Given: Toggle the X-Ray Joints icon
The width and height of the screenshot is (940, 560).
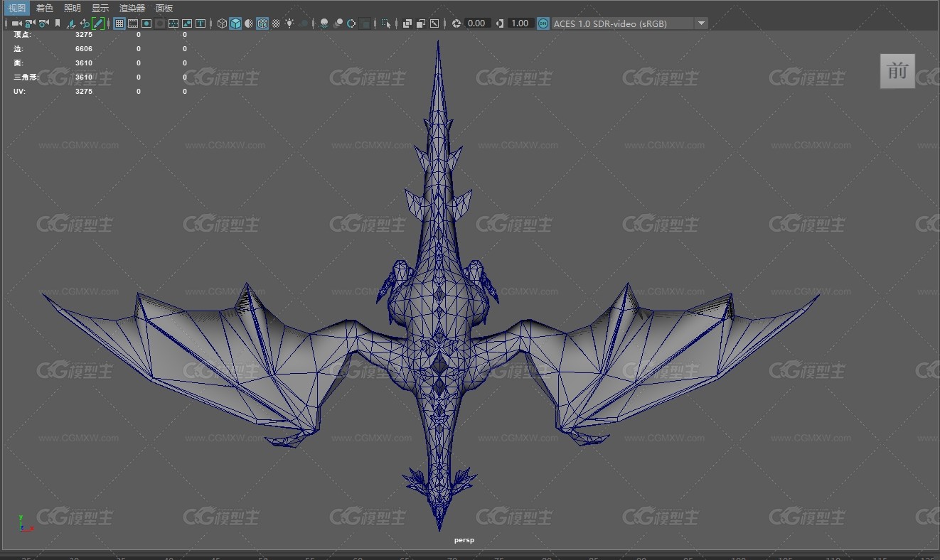Looking at the screenshot, I should pyautogui.click(x=434, y=23).
